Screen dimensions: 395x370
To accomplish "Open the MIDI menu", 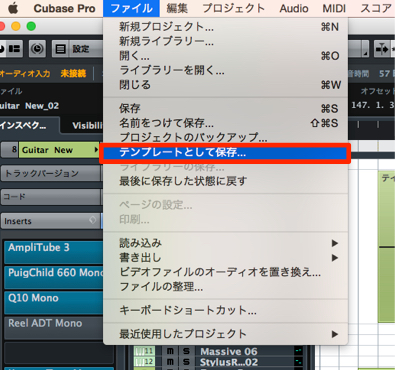I will [334, 8].
